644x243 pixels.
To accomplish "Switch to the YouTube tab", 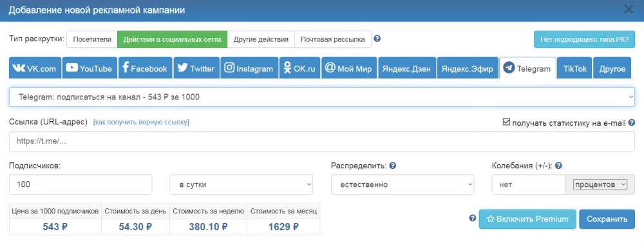I will 90,68.
